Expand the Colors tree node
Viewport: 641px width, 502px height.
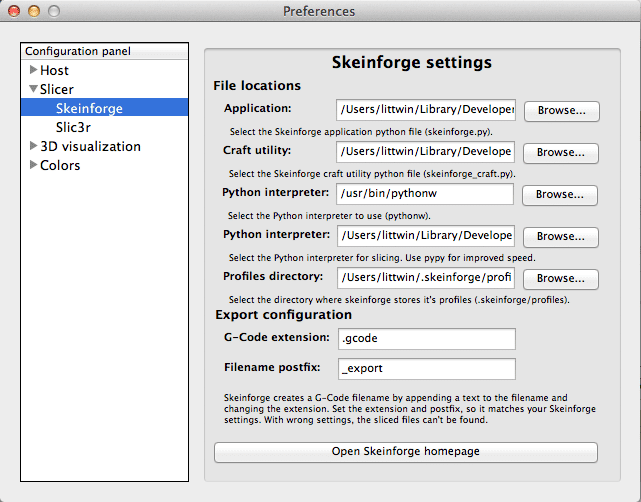coord(34,165)
